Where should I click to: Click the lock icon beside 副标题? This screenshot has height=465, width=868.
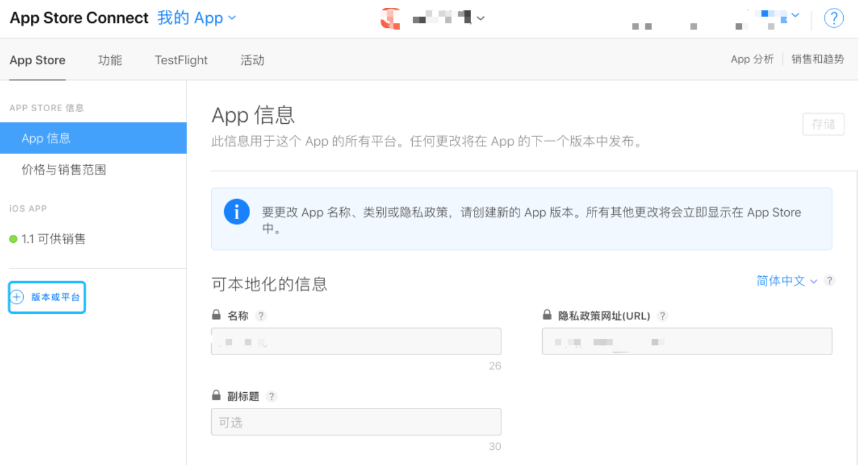tap(216, 396)
